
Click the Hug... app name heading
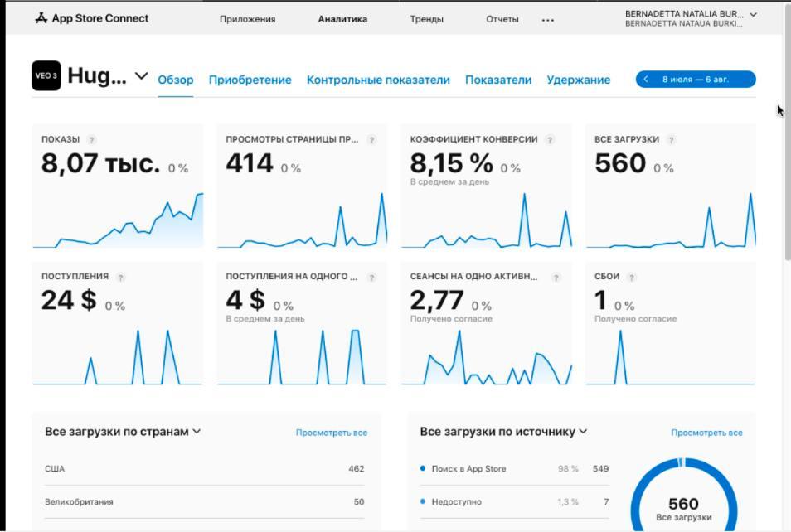97,75
